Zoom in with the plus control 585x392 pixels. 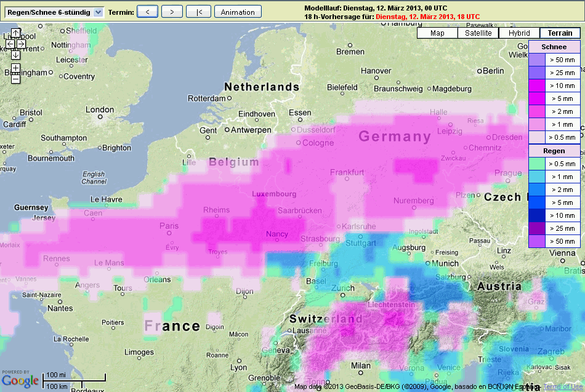pyautogui.click(x=15, y=68)
